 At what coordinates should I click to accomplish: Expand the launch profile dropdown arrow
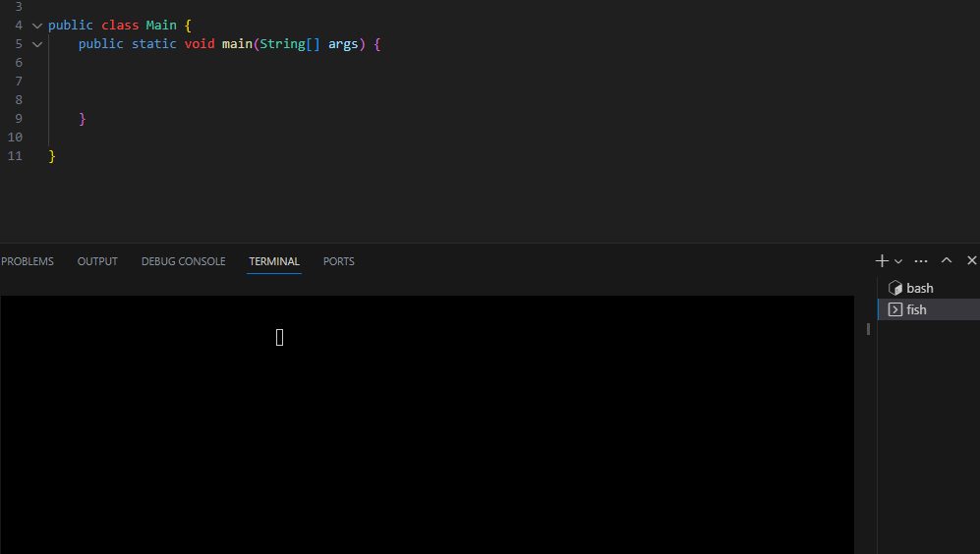[x=898, y=261]
